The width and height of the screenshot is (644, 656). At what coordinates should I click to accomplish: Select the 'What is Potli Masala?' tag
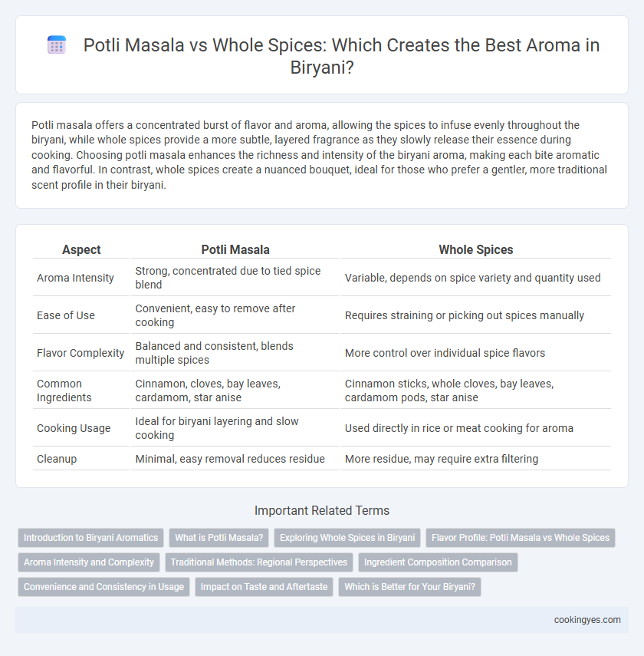coord(219,538)
